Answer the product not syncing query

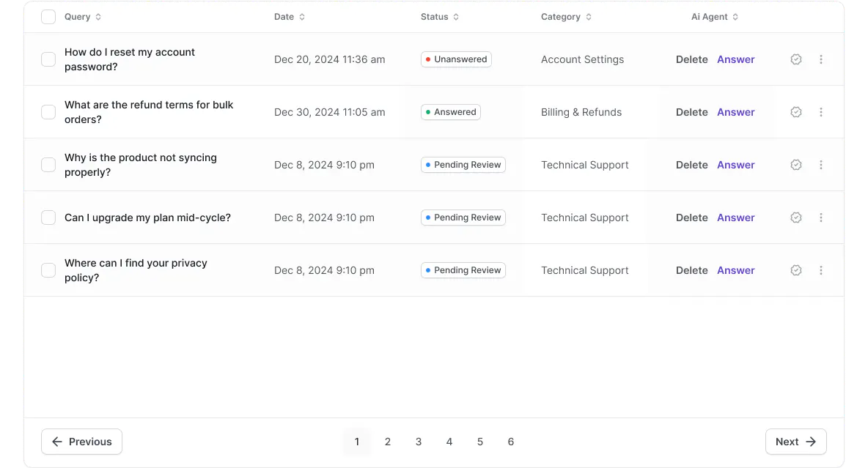(x=736, y=165)
